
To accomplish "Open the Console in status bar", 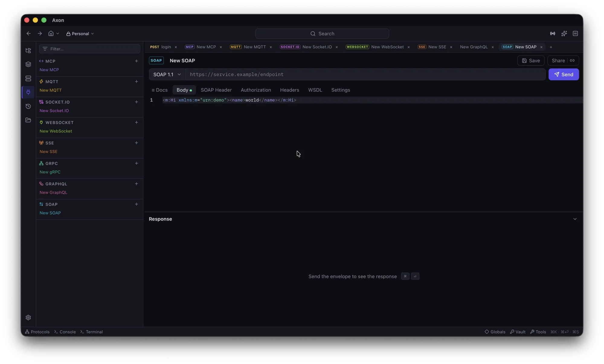I will pyautogui.click(x=65, y=332).
